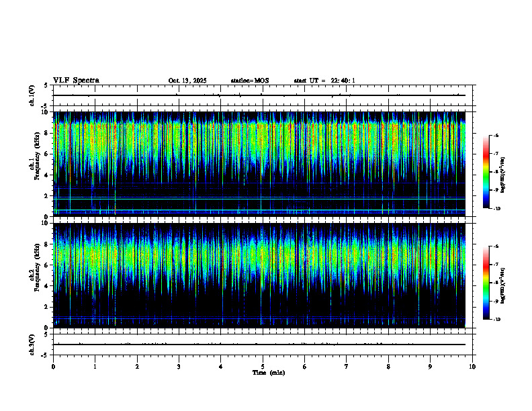Click the "8" kHz tick on ch.1 frequency axis
This screenshot has height=411, width=532.
click(x=47, y=133)
